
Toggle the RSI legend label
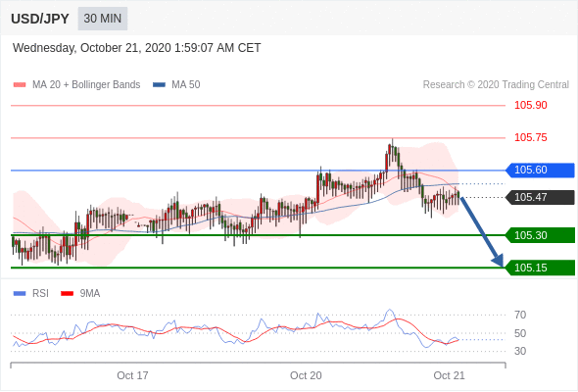40,294
